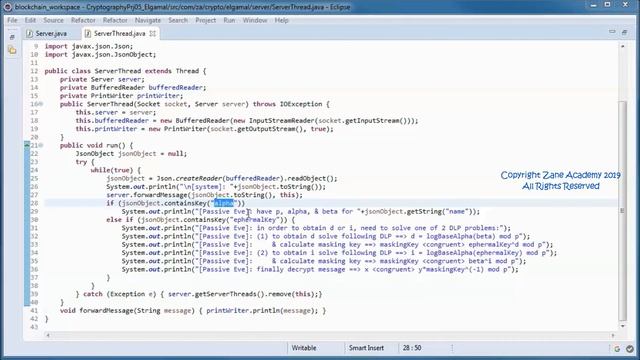Click "this.server = server;" on line 17
The image size is (640, 360).
click(x=116, y=112)
